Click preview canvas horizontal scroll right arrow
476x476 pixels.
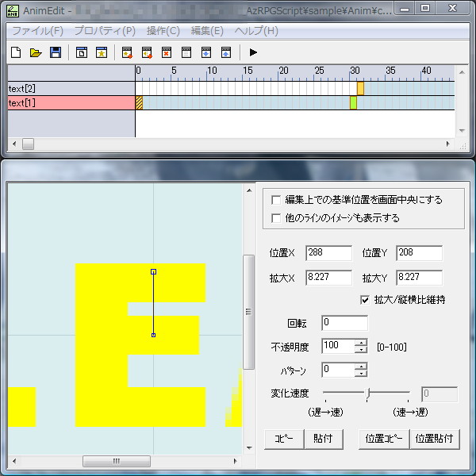pos(236,461)
